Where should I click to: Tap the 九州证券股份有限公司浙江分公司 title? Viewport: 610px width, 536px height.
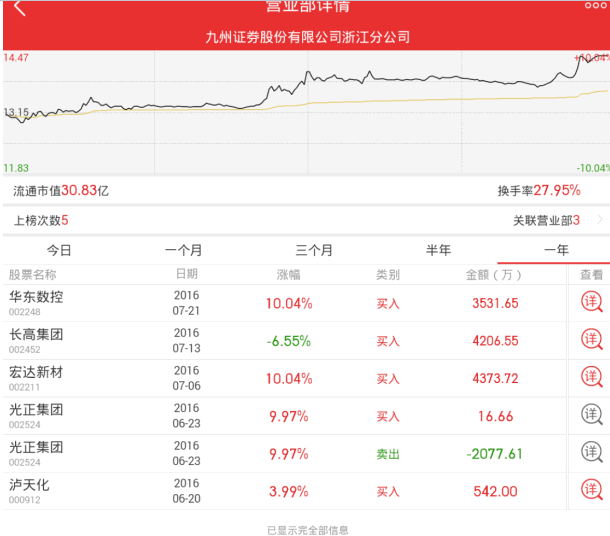click(x=307, y=37)
